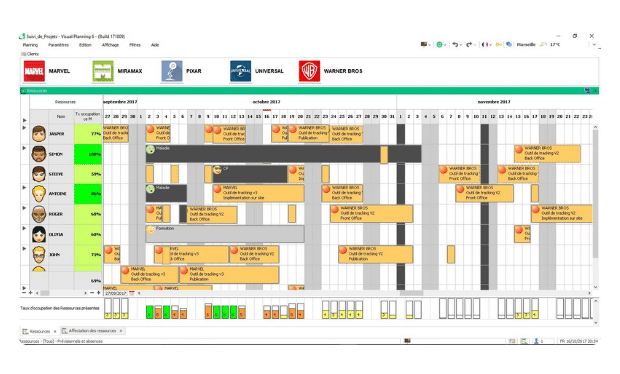The width and height of the screenshot is (620, 374).
Task: Click the 16 October day header
Action: (x=267, y=117)
